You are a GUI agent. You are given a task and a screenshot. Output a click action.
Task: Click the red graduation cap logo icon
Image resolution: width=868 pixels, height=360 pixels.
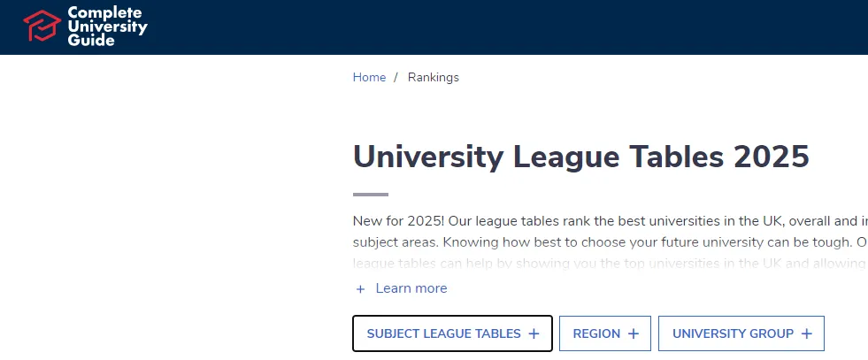tap(42, 26)
